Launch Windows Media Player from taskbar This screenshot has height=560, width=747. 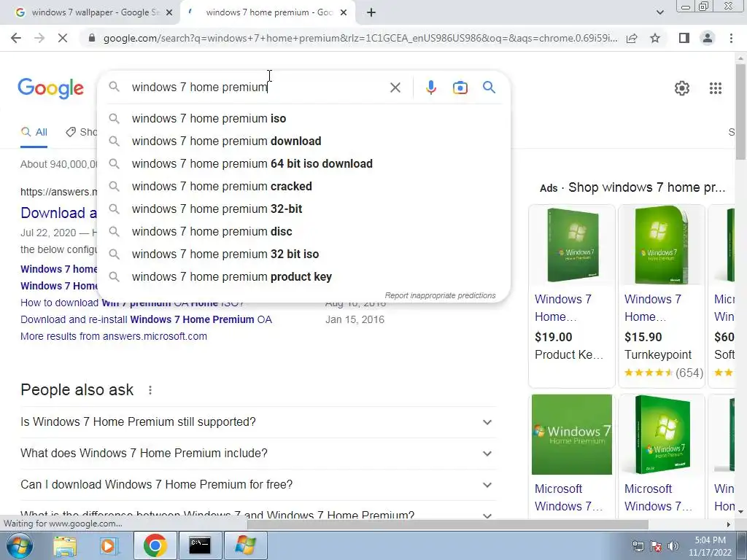click(x=109, y=545)
